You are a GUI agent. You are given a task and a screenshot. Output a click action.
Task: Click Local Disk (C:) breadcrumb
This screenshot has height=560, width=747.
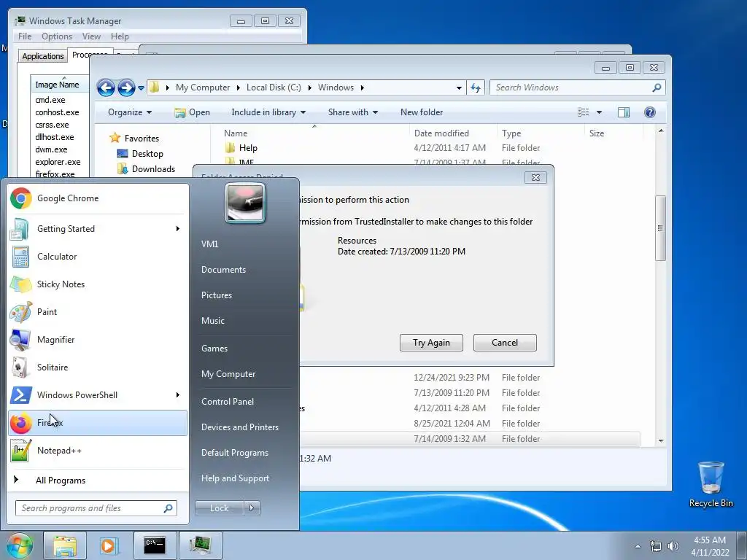pos(274,87)
